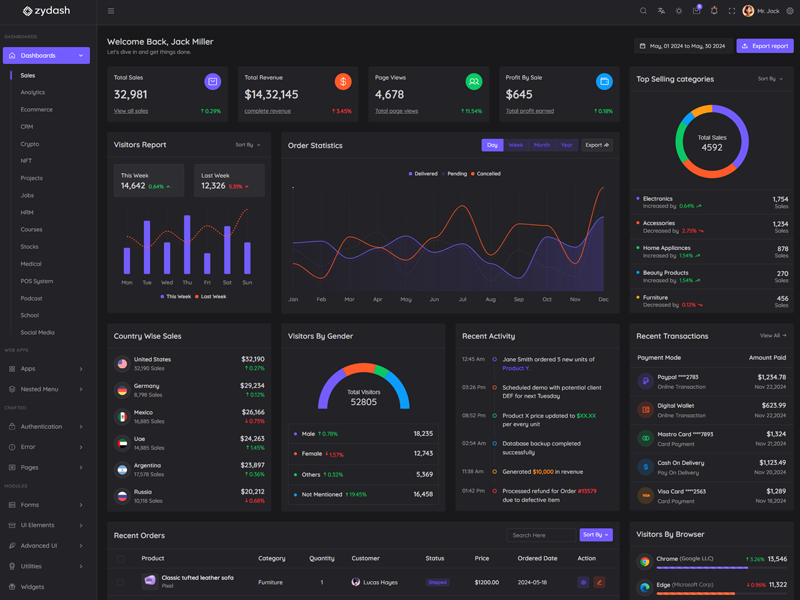
Task: Open the inbox icon with badge
Action: [x=696, y=11]
